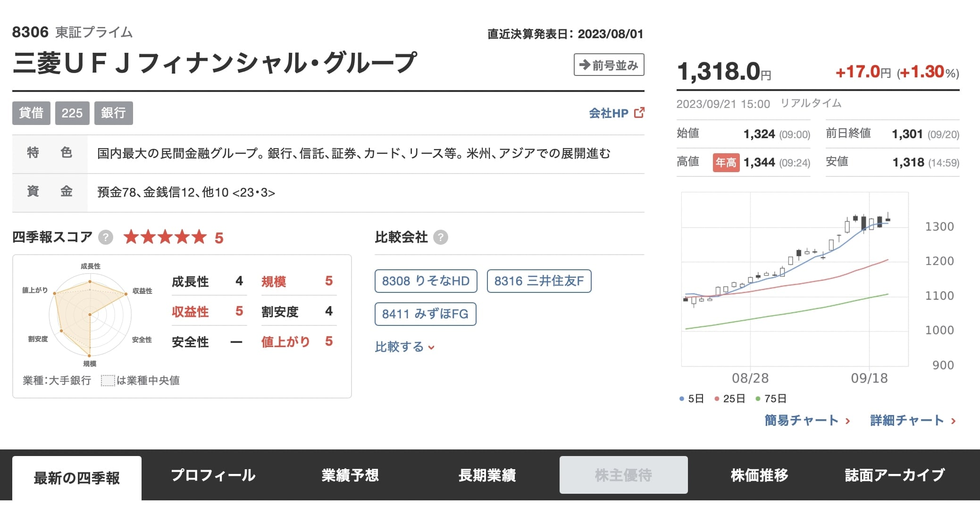
Task: Click the 特色 description text
Action: 354,154
